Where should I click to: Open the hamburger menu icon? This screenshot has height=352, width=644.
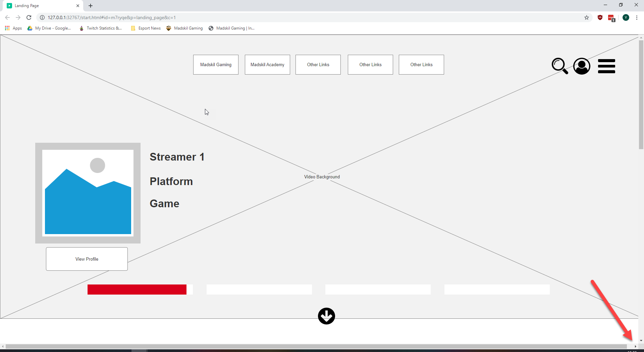[x=606, y=66]
